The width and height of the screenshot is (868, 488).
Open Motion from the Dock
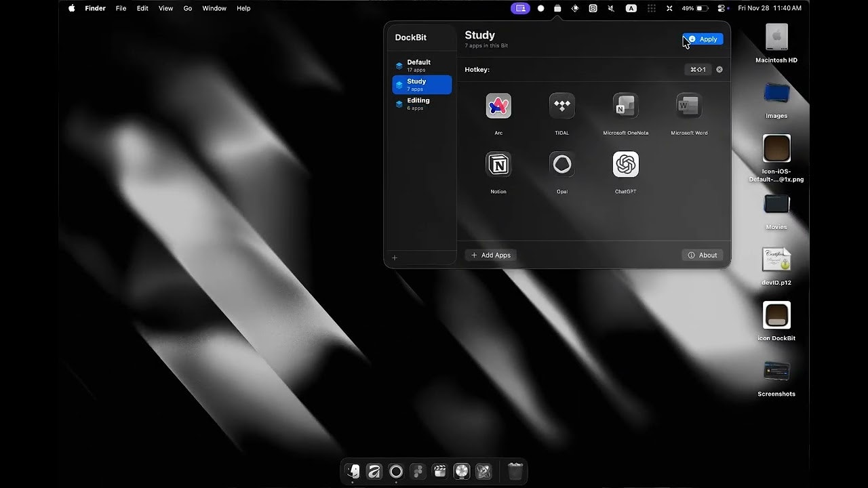pyautogui.click(x=484, y=471)
